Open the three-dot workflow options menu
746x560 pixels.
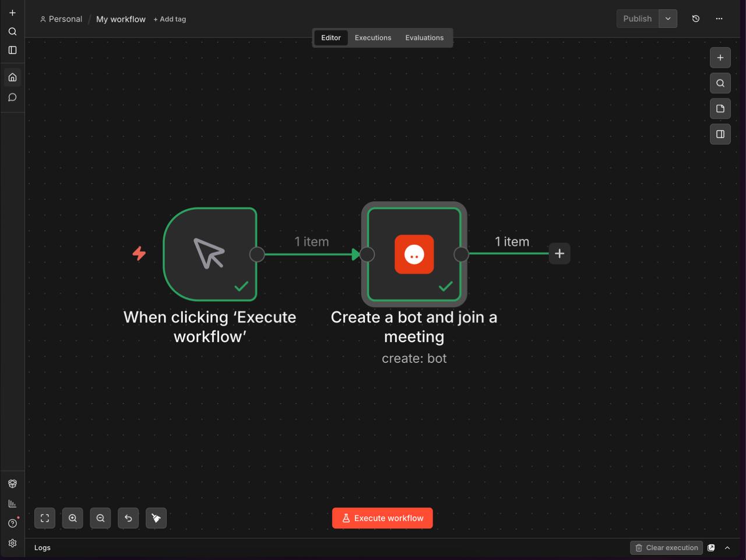[x=719, y=19]
